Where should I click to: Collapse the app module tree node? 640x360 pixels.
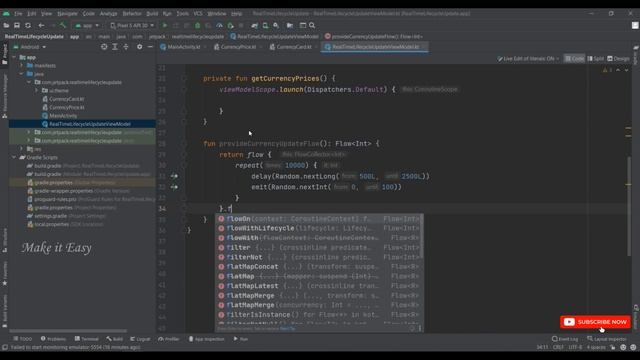(14, 57)
